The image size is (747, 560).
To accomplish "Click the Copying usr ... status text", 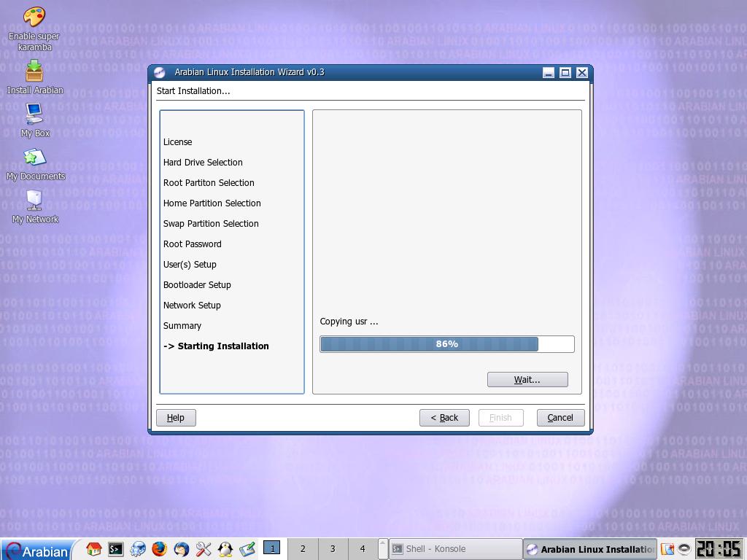I will tap(349, 322).
